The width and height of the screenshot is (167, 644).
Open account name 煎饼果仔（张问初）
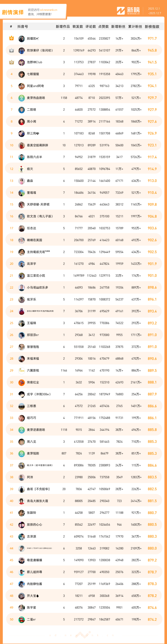pyautogui.click(x=40, y=50)
